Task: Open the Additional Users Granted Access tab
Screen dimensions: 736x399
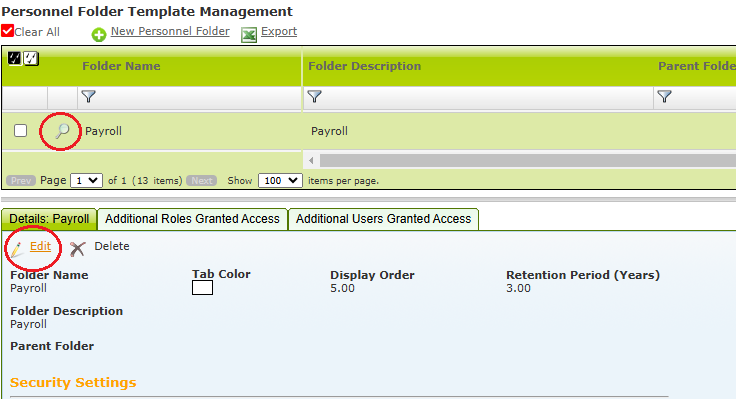Action: [x=383, y=219]
